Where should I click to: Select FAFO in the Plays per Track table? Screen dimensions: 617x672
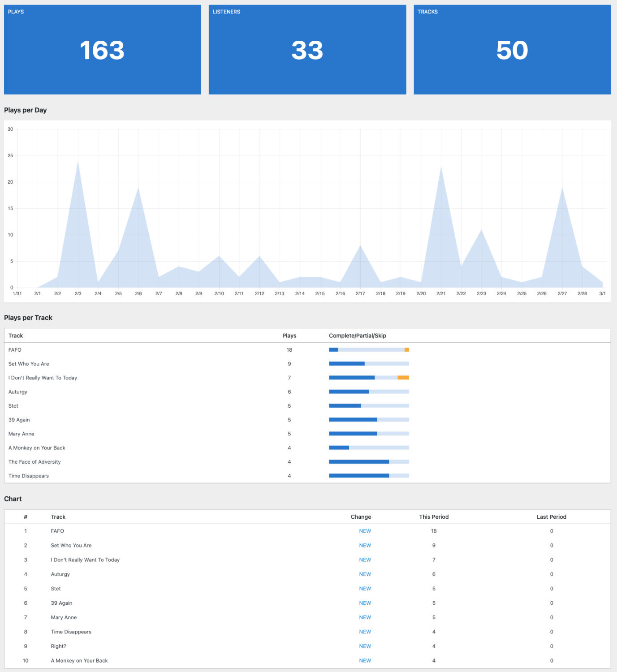click(15, 350)
